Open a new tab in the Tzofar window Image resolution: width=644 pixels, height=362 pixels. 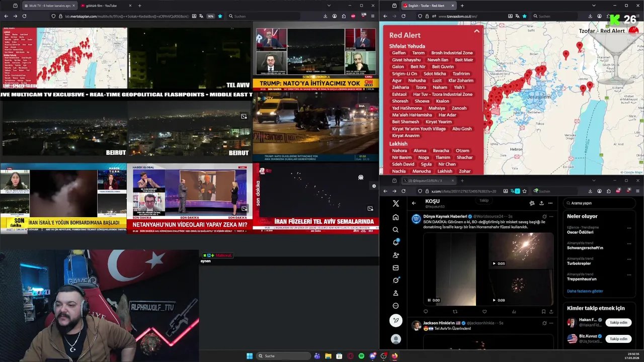pyautogui.click(x=462, y=6)
